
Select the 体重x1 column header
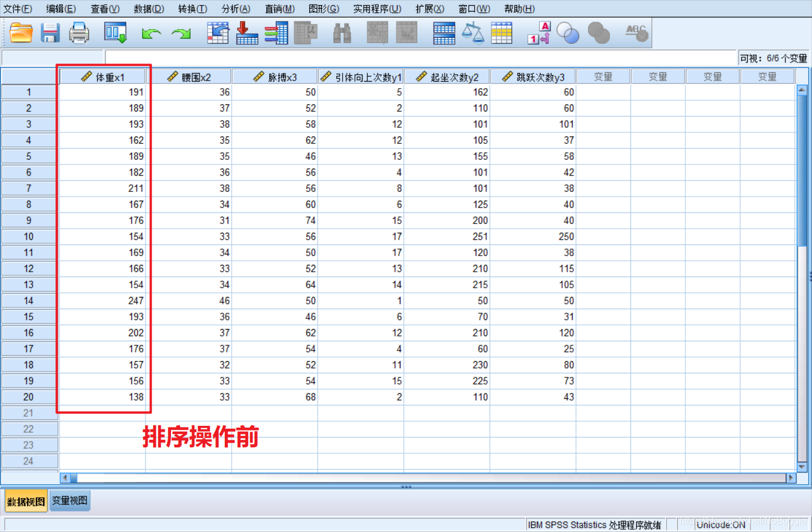103,76
